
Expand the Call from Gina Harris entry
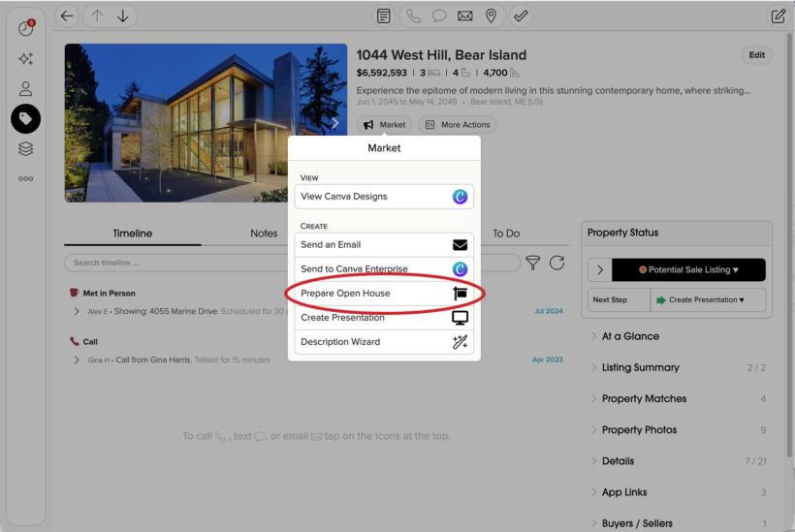point(77,360)
